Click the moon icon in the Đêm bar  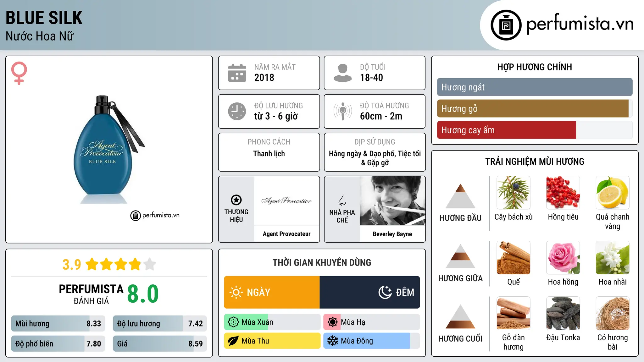[x=385, y=292]
